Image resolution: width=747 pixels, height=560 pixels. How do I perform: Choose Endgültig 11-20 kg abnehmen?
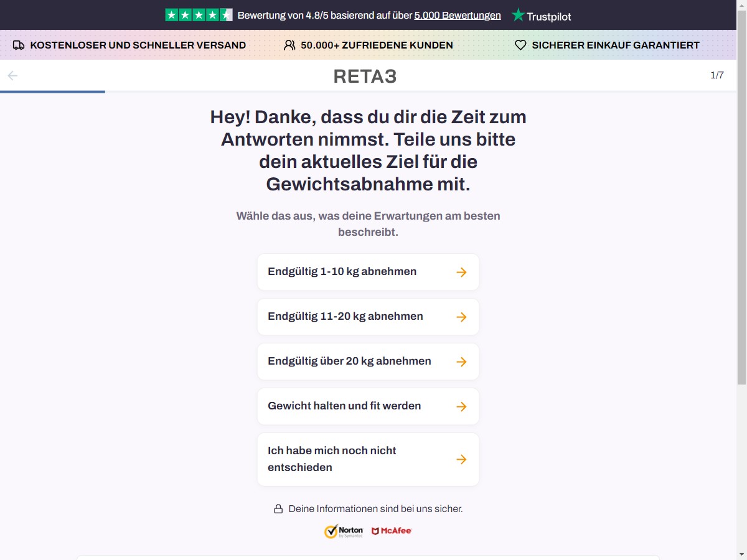[x=368, y=317]
